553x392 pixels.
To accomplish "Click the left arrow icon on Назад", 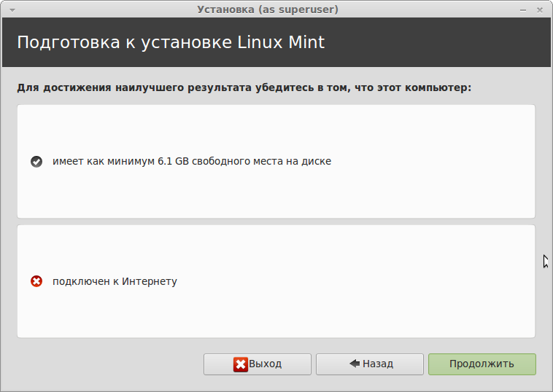I will pyautogui.click(x=355, y=364).
